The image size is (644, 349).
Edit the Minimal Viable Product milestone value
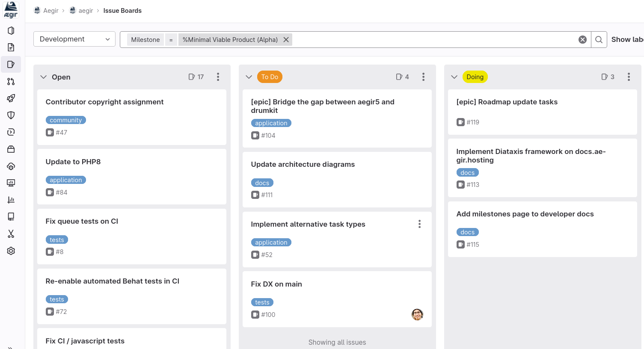230,39
